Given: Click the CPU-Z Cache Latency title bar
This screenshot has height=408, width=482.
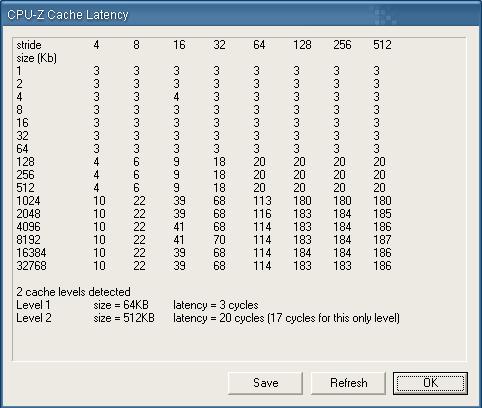Looking at the screenshot, I should click(241, 14).
